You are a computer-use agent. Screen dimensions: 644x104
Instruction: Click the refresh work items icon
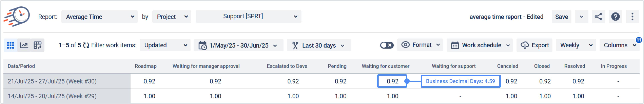click(86, 45)
